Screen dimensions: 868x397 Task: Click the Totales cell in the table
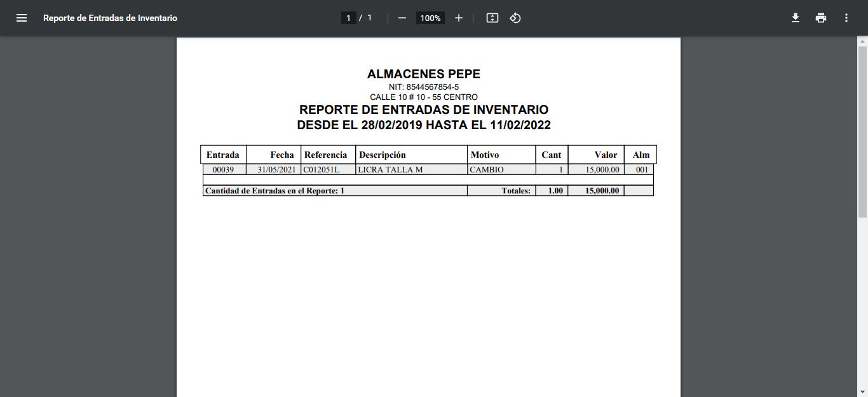click(516, 190)
